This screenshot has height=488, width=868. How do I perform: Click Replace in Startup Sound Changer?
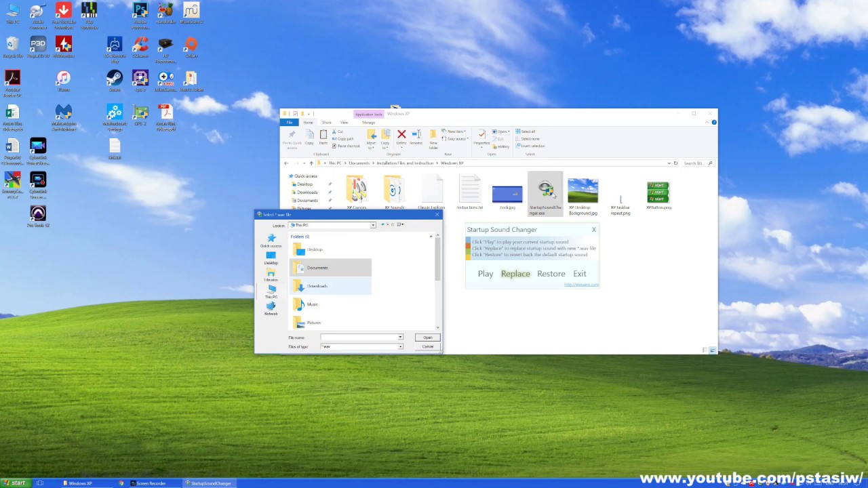coord(515,274)
